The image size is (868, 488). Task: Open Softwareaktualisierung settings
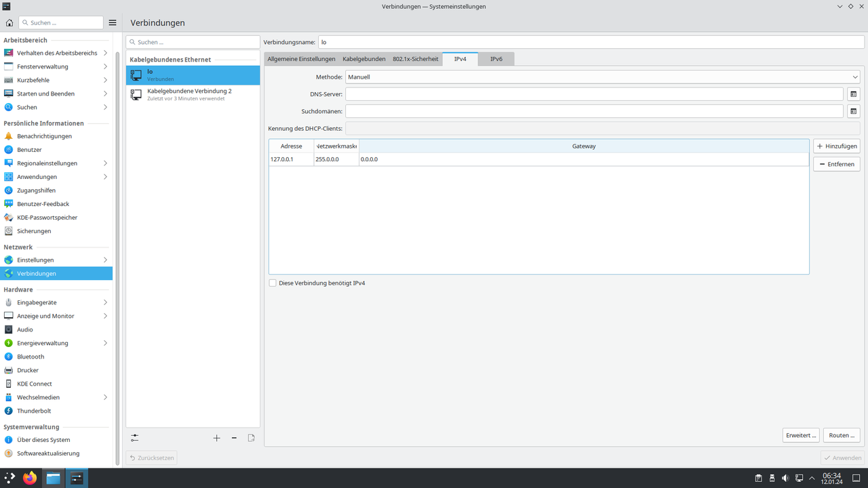tap(56, 453)
